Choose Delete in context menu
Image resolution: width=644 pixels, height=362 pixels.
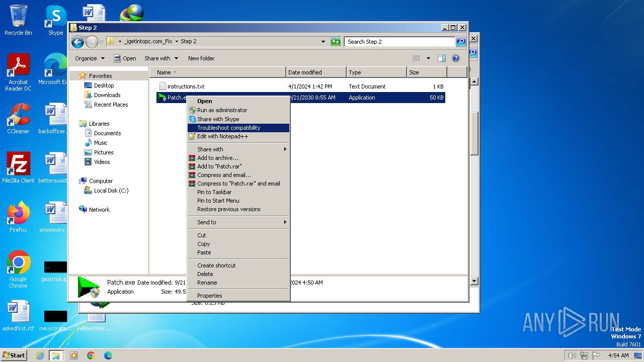tap(238, 274)
